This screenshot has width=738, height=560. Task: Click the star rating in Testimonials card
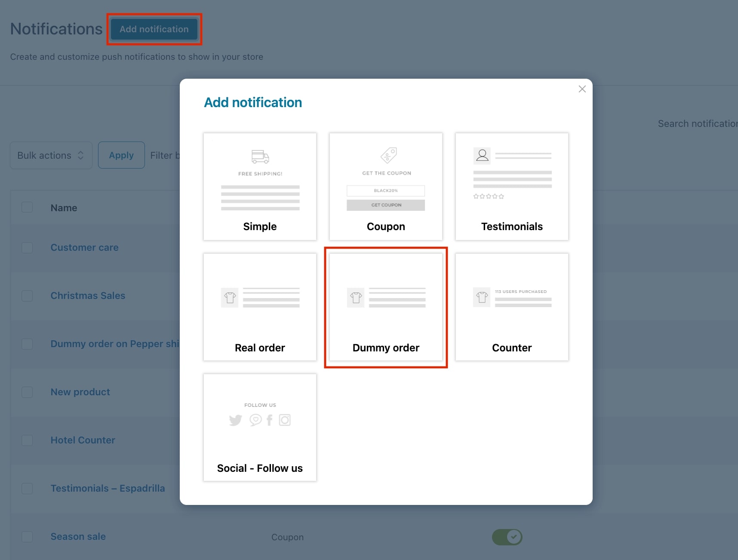click(489, 196)
